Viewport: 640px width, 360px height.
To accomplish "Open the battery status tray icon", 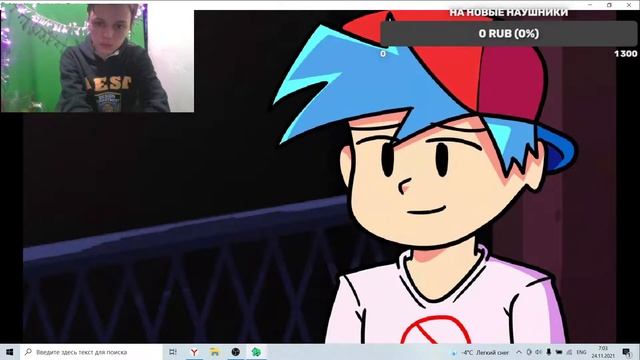I will tap(559, 352).
